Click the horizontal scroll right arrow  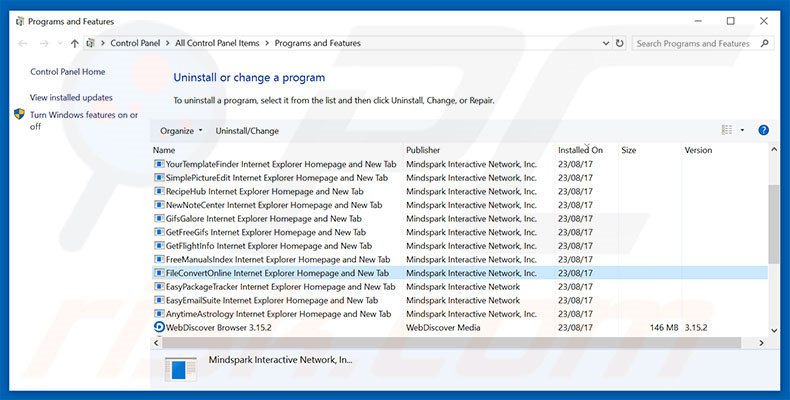(761, 343)
